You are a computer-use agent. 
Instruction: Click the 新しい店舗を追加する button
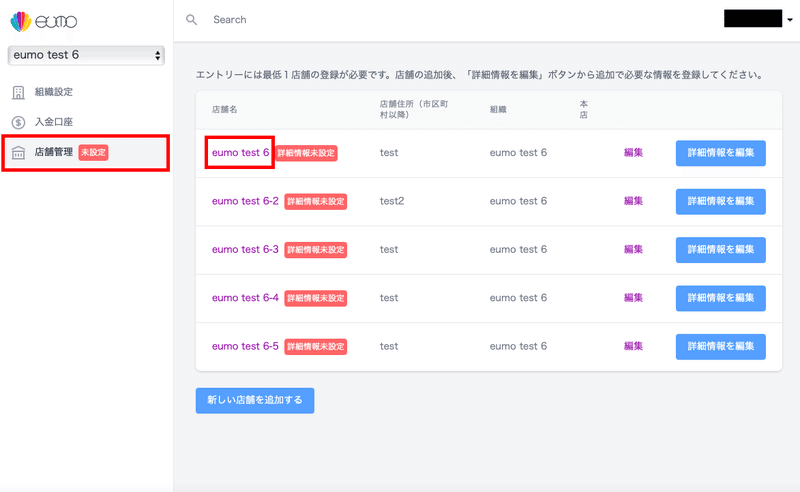pyautogui.click(x=255, y=401)
